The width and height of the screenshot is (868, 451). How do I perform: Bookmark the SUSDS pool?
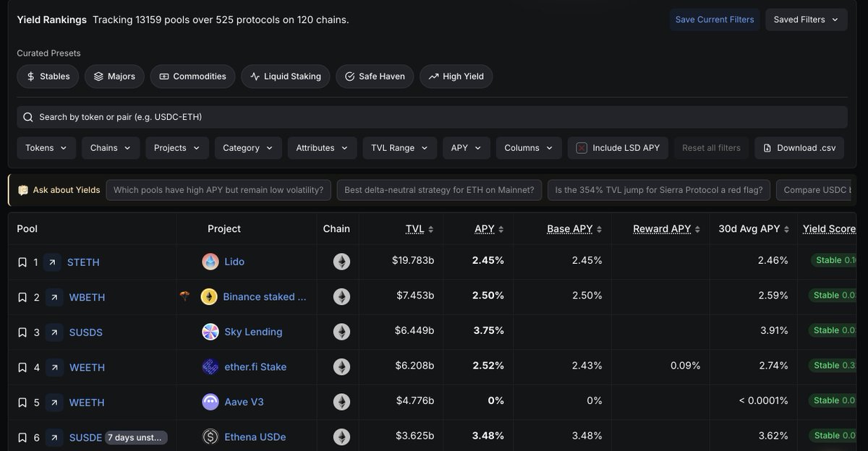[22, 332]
